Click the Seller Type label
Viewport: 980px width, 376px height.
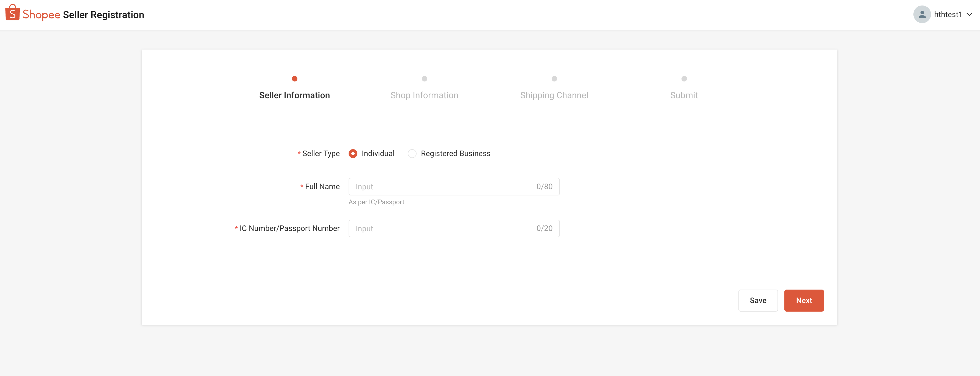[x=321, y=153]
